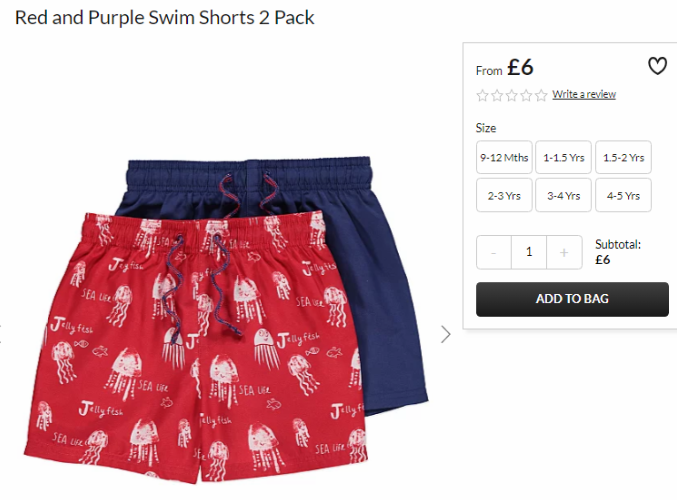The height and width of the screenshot is (500, 677).
Task: Rate product with third star
Action: (x=512, y=95)
